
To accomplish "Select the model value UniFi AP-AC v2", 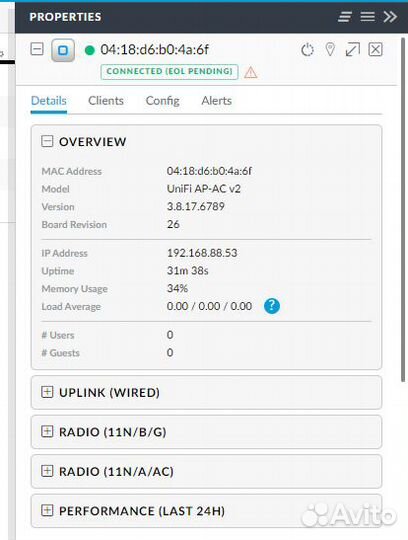I will click(203, 189).
